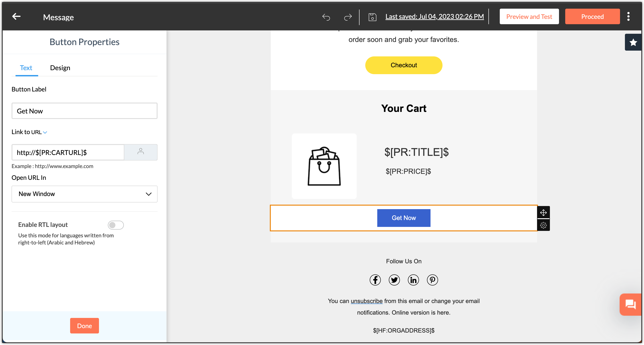Image resolution: width=644 pixels, height=345 pixels.
Task: Click the move handle on the button block
Action: 543,212
